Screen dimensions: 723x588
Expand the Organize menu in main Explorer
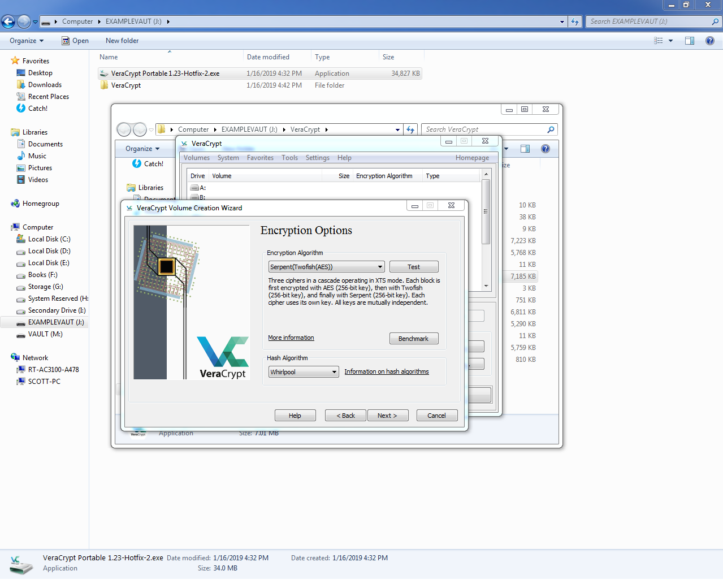pyautogui.click(x=27, y=41)
